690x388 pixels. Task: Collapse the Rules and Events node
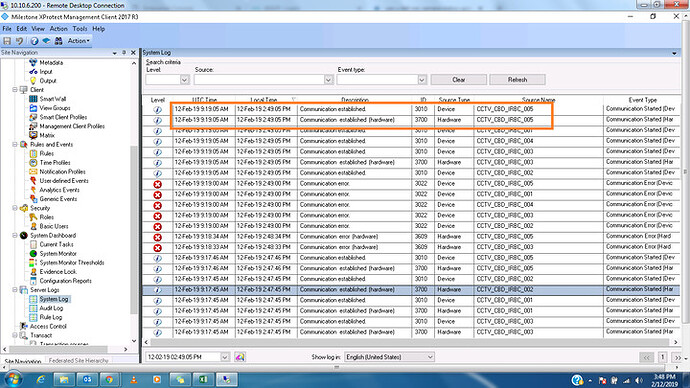[15, 144]
